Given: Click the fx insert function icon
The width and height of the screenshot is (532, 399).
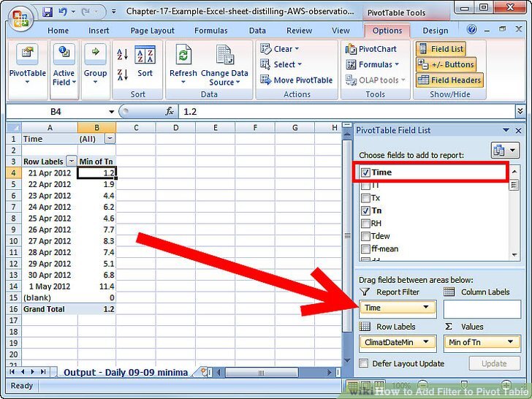Looking at the screenshot, I should pos(170,112).
